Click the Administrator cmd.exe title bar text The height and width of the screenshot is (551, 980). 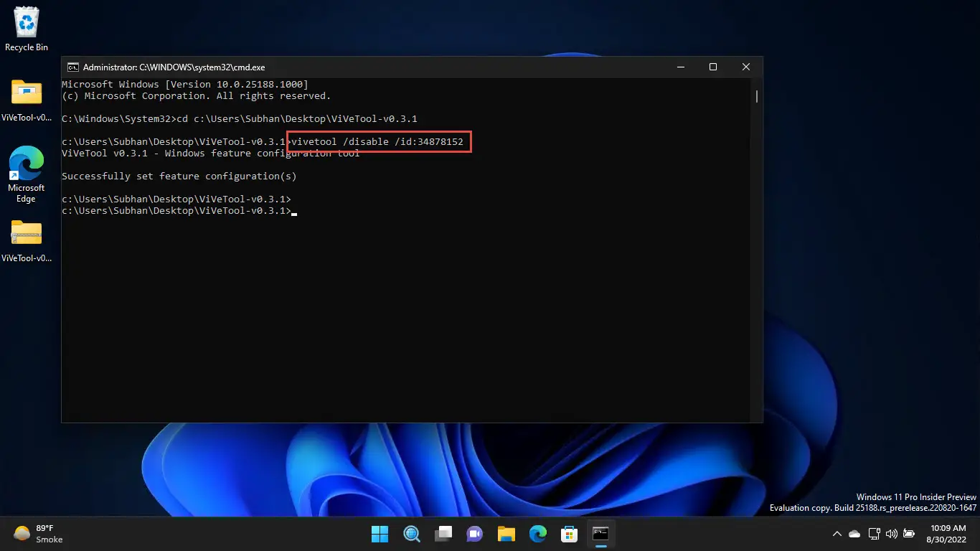click(174, 67)
